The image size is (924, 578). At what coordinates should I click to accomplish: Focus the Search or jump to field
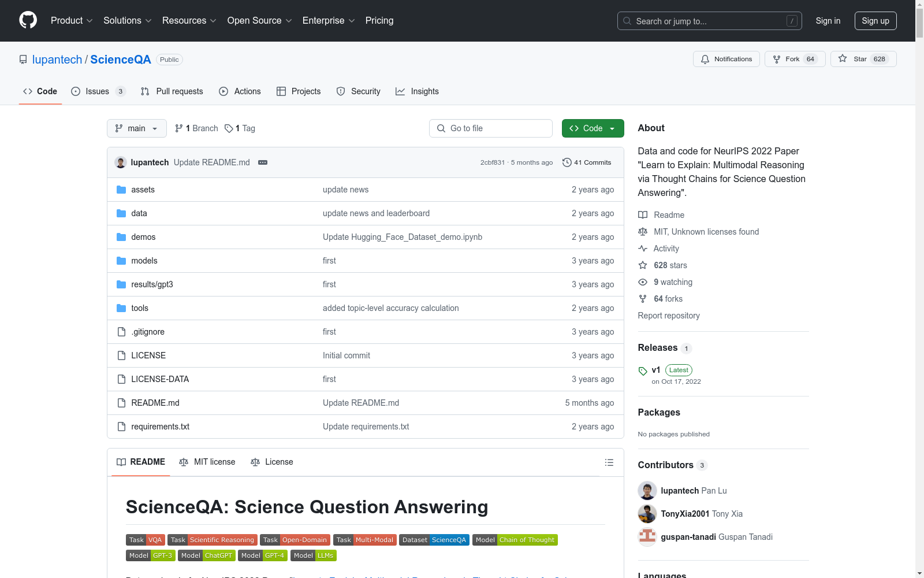710,21
